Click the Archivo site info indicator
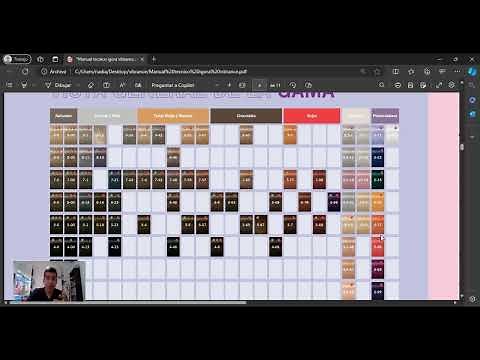The image size is (480, 360). pyautogui.click(x=54, y=71)
